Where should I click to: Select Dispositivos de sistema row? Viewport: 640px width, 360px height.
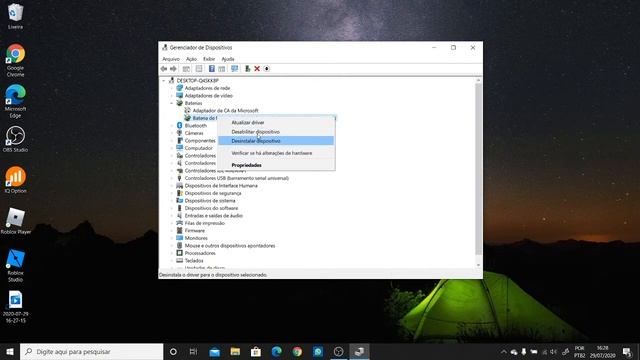pos(210,201)
